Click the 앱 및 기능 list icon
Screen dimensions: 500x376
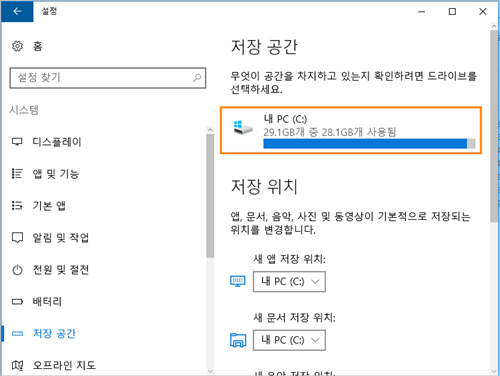[17, 174]
